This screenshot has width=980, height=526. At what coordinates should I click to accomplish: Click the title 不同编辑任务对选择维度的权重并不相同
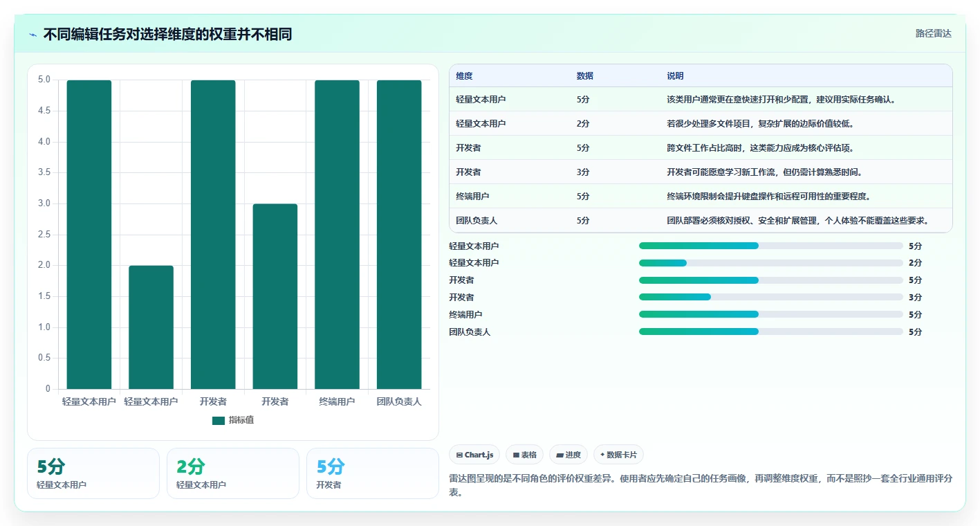[x=167, y=34]
